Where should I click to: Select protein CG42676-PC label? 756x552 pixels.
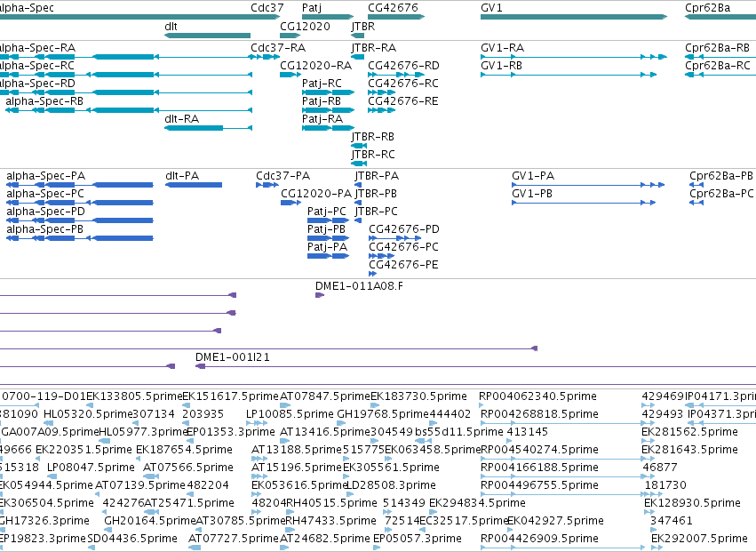403,246
